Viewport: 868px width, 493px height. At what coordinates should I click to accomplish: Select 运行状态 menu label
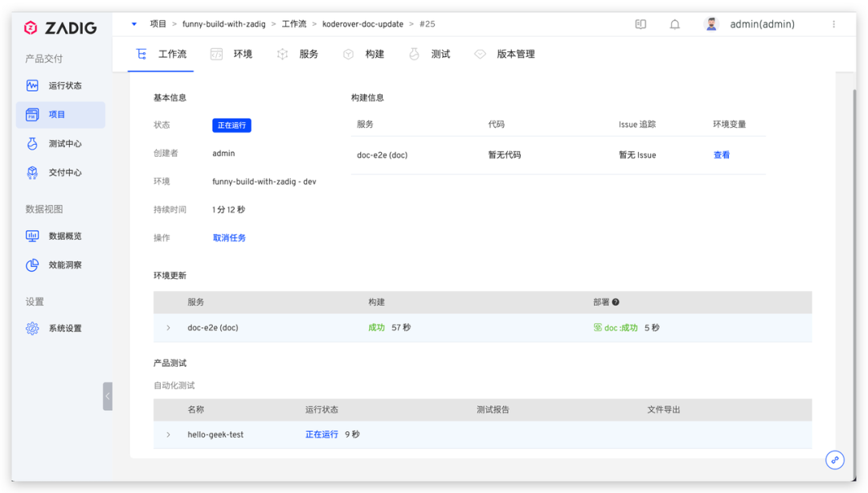tap(65, 85)
